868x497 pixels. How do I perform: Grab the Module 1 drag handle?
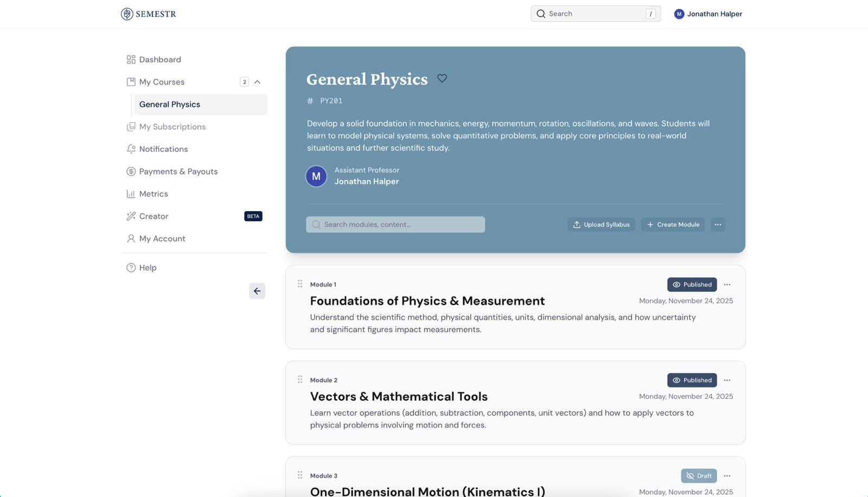(300, 284)
